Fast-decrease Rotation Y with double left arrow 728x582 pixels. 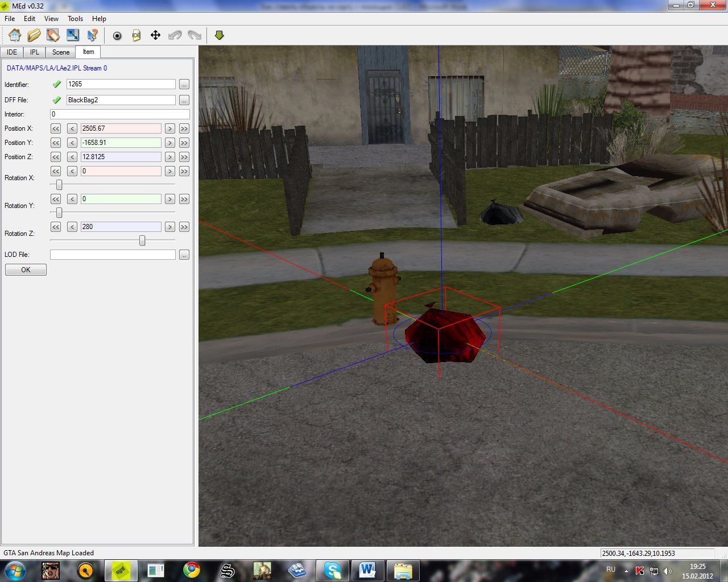coord(56,199)
